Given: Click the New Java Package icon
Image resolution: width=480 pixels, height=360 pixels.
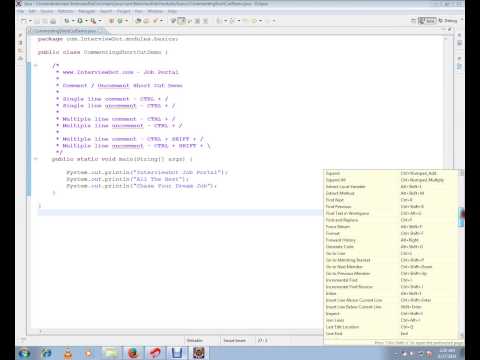Looking at the screenshot, I should click(x=112, y=21).
